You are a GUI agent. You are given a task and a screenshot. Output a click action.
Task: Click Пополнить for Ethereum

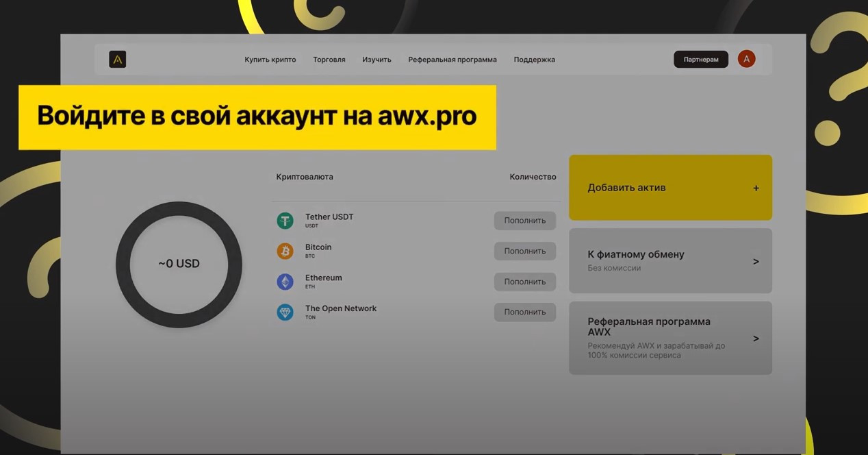click(x=525, y=282)
